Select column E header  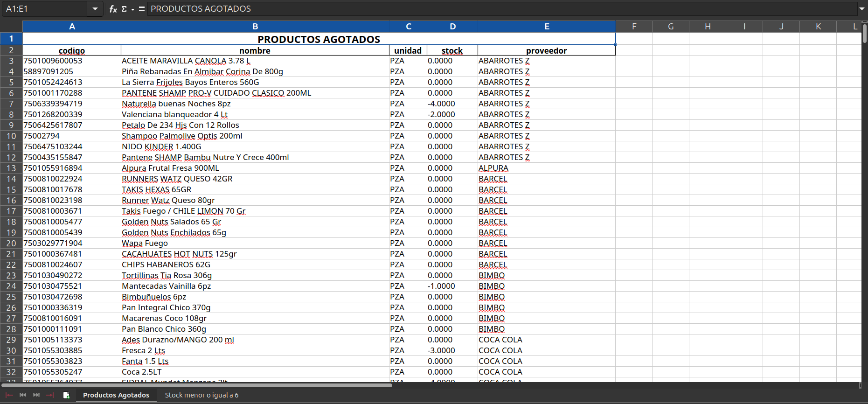pos(547,27)
